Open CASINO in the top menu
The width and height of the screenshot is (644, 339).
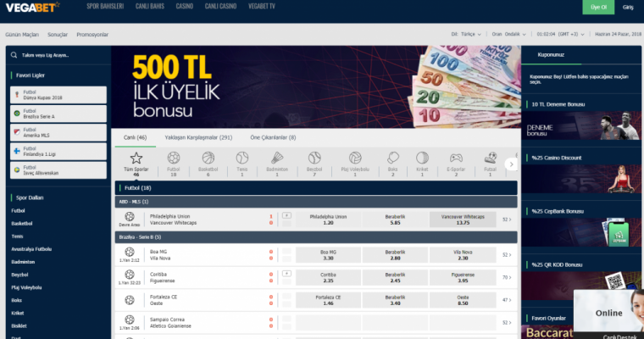(185, 6)
